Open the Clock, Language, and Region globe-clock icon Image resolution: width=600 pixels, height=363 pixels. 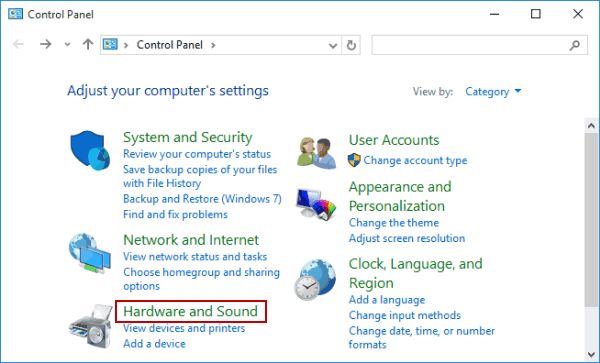[x=315, y=280]
